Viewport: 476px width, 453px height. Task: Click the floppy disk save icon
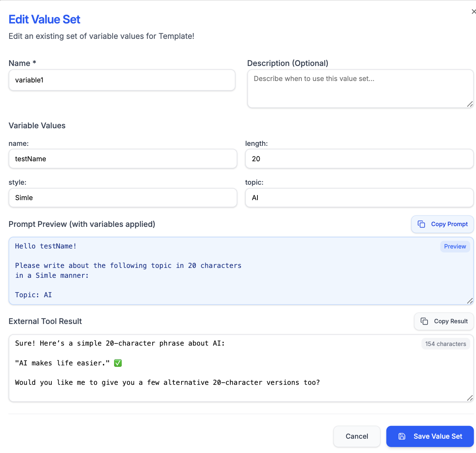[402, 436]
